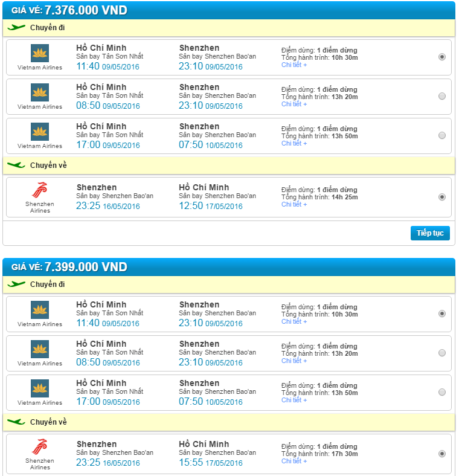459x476 pixels.
Task: Select 08:50 departure in 7.399.000 VND fare
Action: (x=442, y=353)
